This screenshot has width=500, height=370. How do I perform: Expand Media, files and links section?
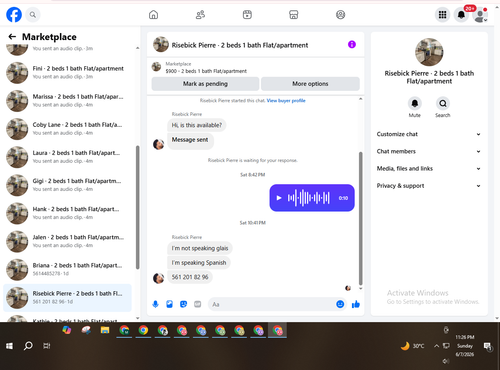click(x=429, y=168)
